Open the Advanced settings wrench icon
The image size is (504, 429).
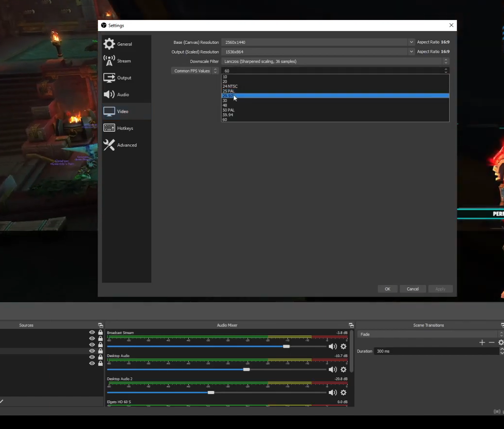pos(109,144)
